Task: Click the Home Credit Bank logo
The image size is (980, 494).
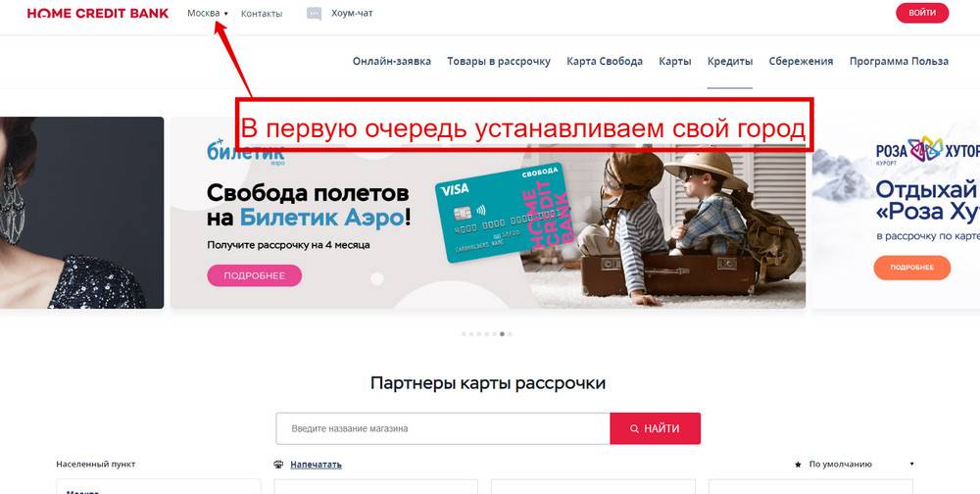Action: click(x=97, y=13)
